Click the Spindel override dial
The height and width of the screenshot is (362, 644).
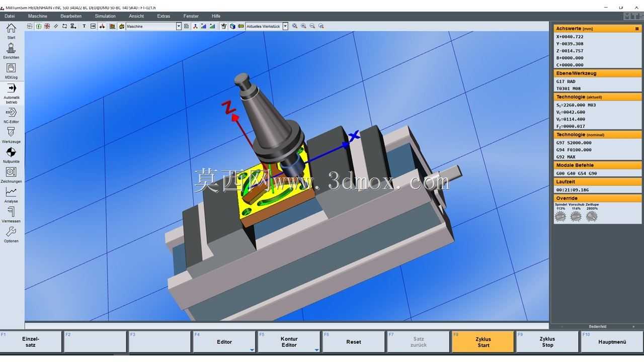(560, 217)
